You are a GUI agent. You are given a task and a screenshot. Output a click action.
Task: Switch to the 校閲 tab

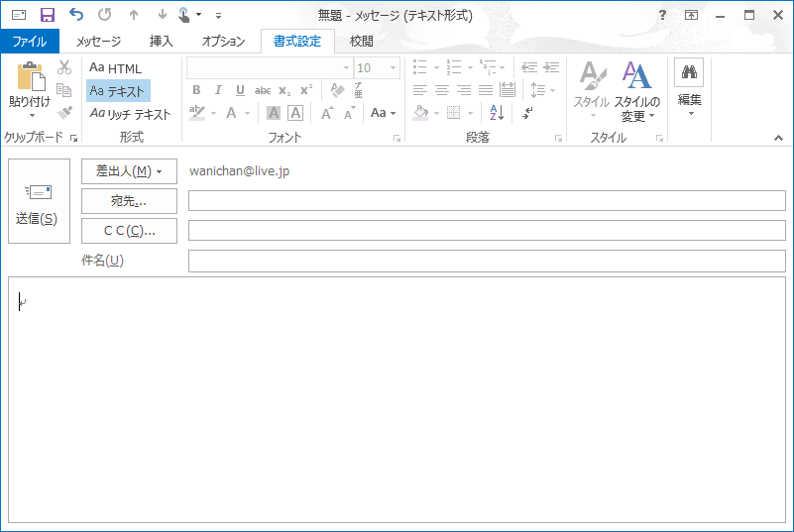[362, 41]
